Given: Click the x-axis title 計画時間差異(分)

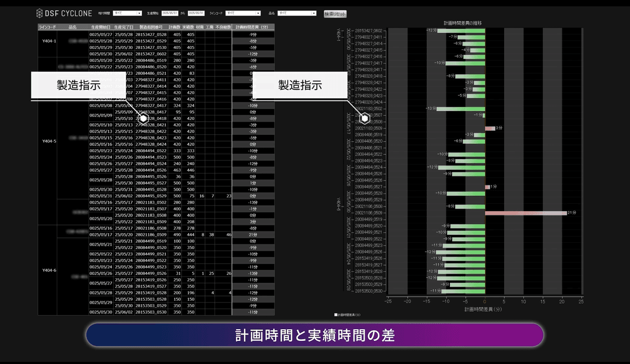Looking at the screenshot, I should click(484, 309).
